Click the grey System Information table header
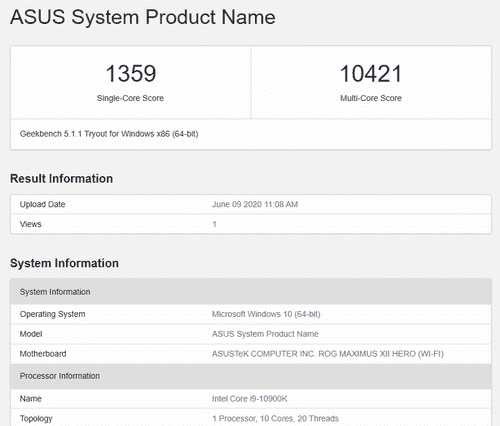500x426 pixels. click(251, 292)
